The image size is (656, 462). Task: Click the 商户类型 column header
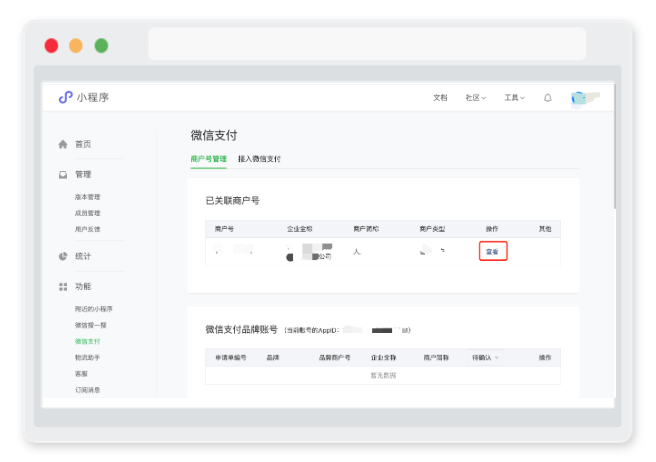point(432,229)
